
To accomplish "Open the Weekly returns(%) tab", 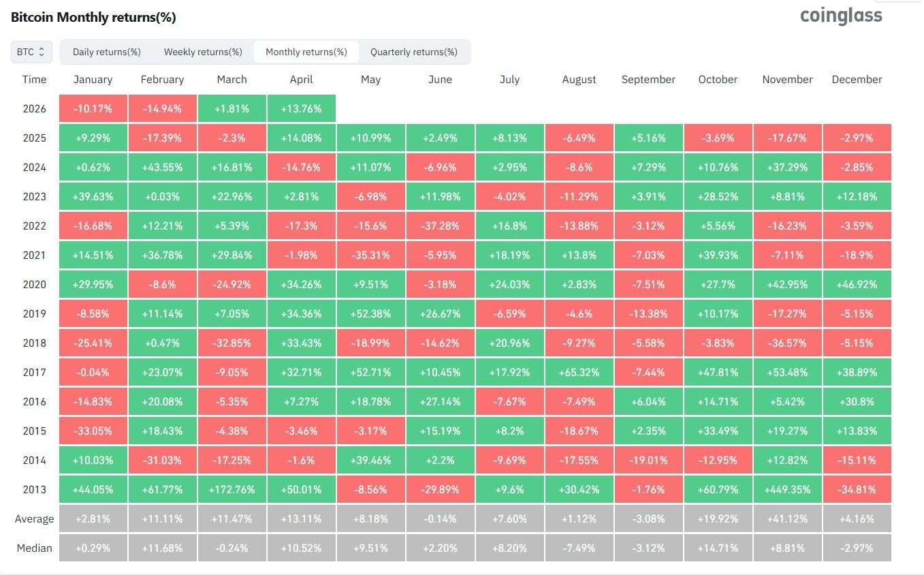I will point(202,51).
